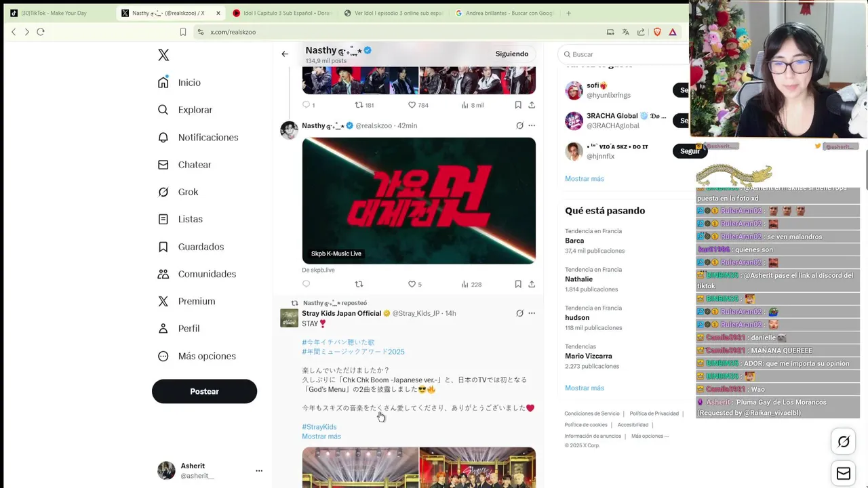Open Notificaciones in sidebar
The width and height of the screenshot is (868, 488).
click(198, 138)
